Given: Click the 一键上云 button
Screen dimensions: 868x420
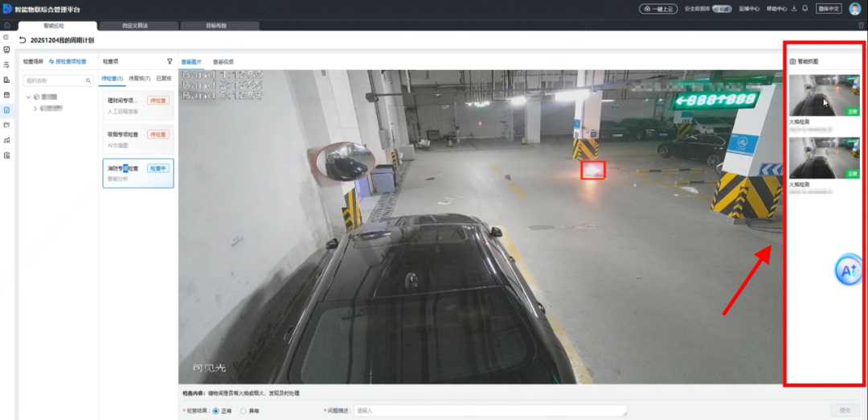Looking at the screenshot, I should (658, 9).
